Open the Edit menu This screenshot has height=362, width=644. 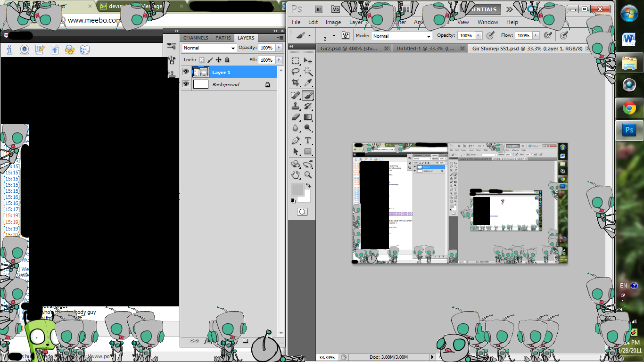pos(313,22)
